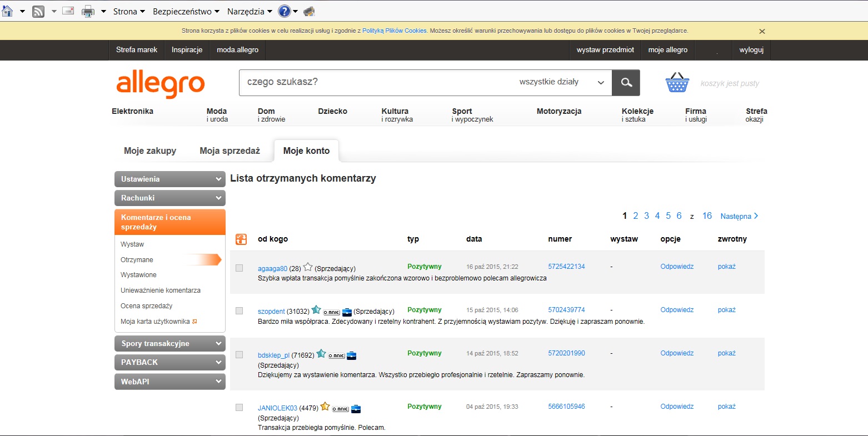Viewport: 868px width, 436px height.
Task: Expand the PAYBACK sidebar section
Action: [x=170, y=363]
